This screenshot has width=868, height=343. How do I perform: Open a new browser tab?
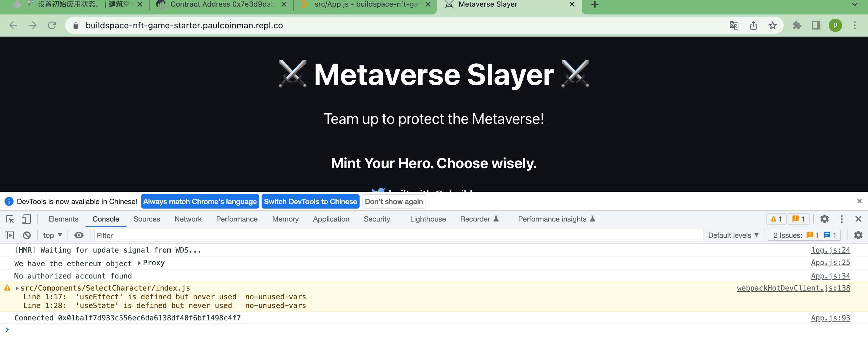pyautogui.click(x=595, y=5)
